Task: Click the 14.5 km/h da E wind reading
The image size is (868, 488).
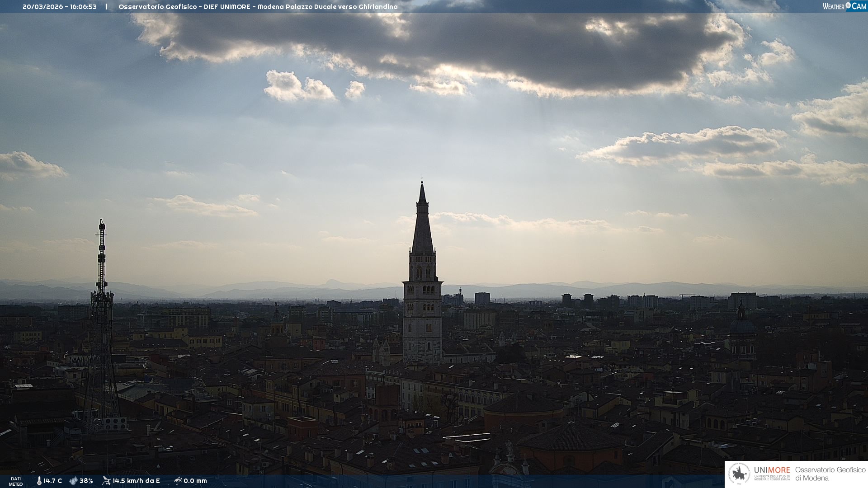Action: [x=136, y=481]
